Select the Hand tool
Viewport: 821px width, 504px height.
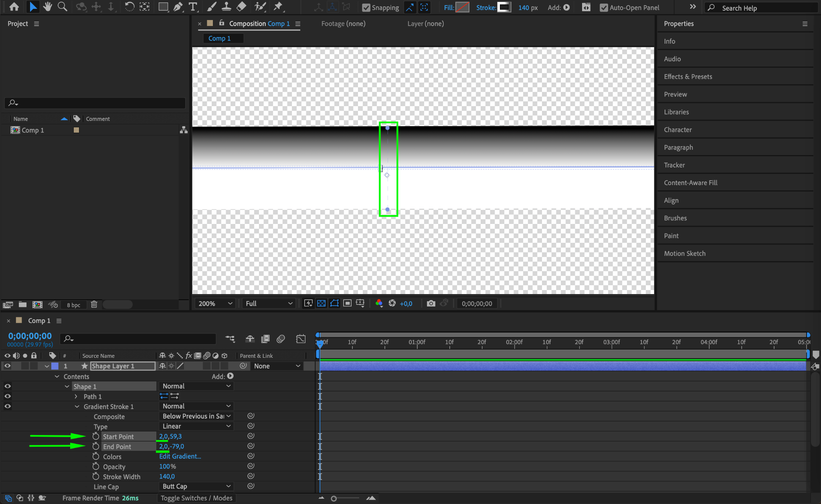click(48, 7)
